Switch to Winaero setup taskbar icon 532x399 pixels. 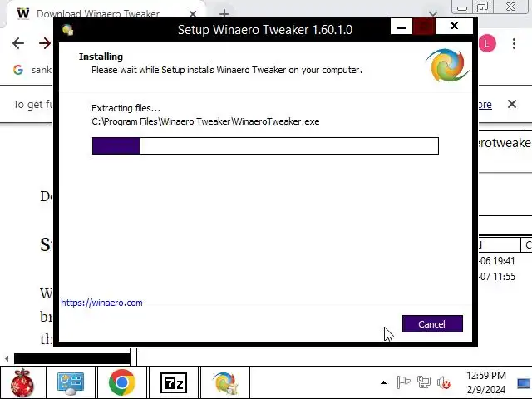(x=225, y=383)
